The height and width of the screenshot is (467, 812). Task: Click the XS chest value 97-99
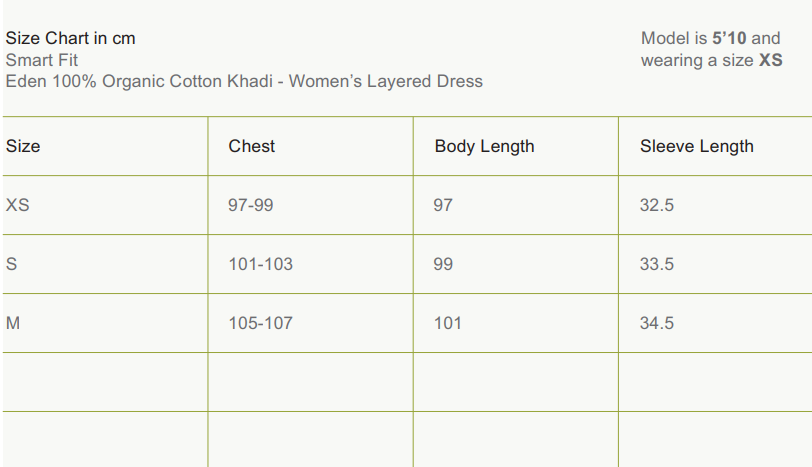[251, 205]
